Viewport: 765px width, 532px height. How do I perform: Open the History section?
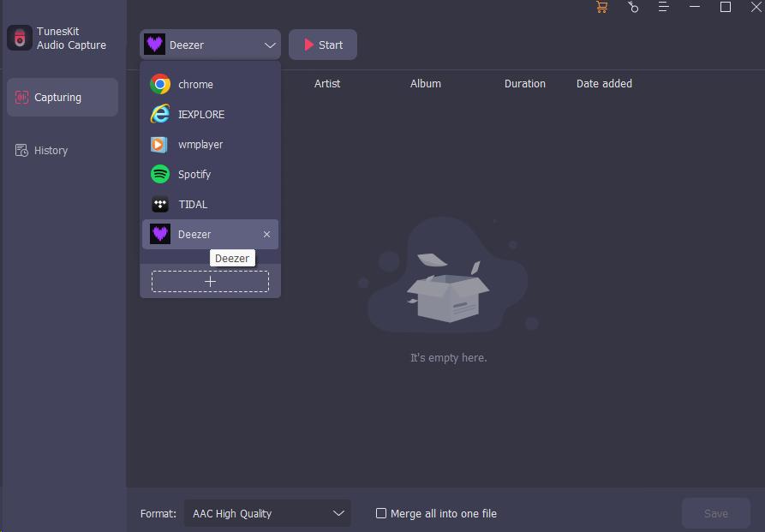(51, 150)
